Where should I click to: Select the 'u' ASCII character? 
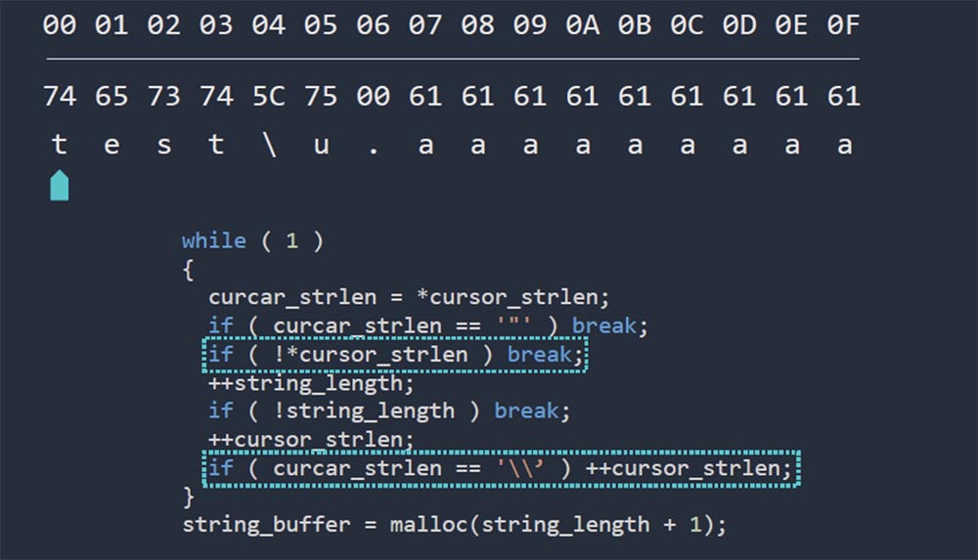[x=321, y=146]
